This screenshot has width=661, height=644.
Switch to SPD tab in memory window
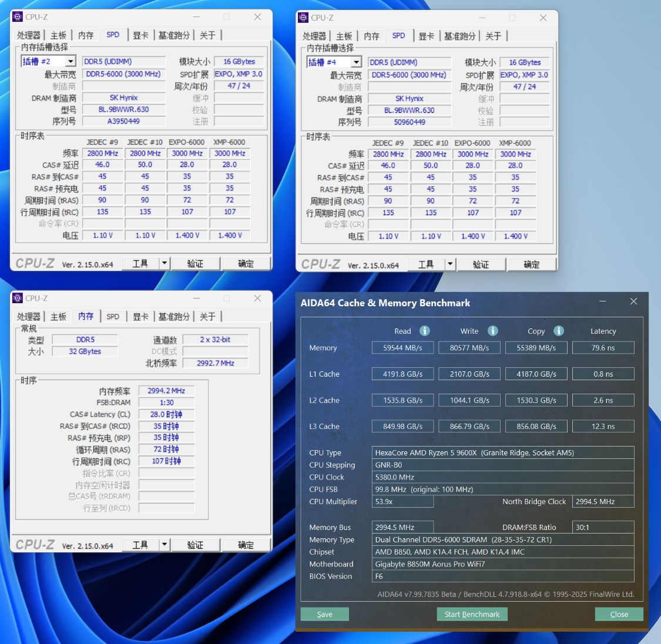click(x=113, y=317)
